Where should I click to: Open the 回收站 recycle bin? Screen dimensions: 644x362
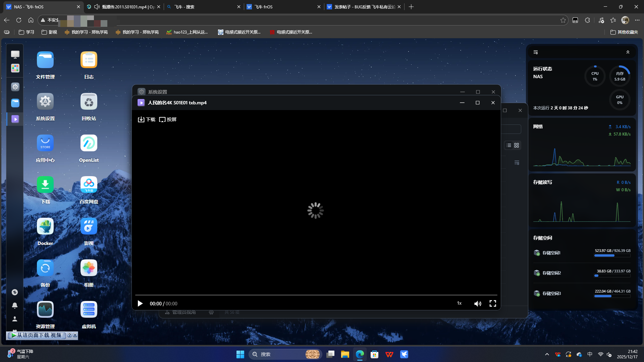[x=89, y=102]
